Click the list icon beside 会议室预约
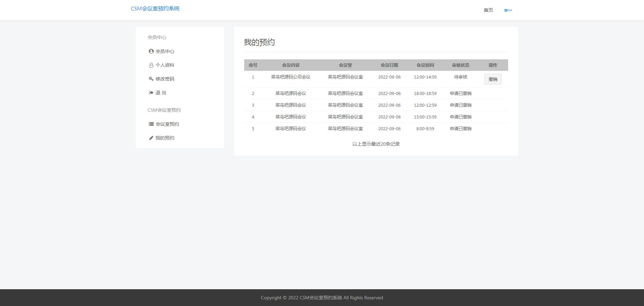 [151, 124]
